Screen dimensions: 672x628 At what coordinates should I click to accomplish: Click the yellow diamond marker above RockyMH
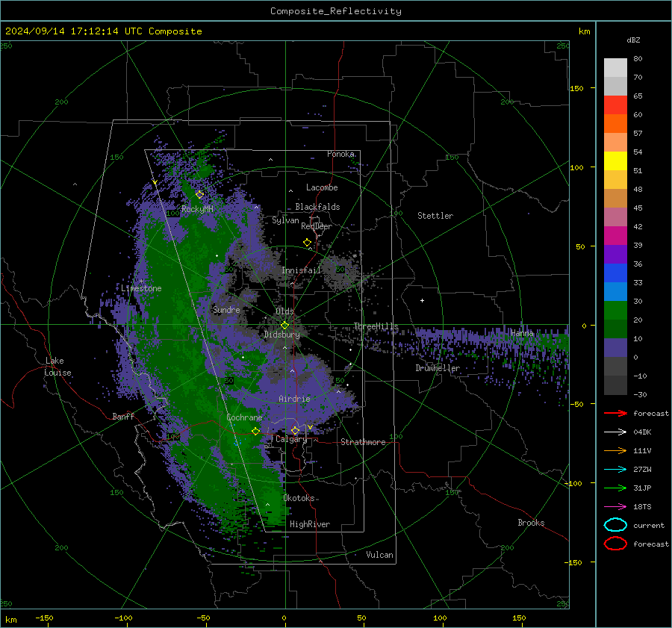coord(199,195)
